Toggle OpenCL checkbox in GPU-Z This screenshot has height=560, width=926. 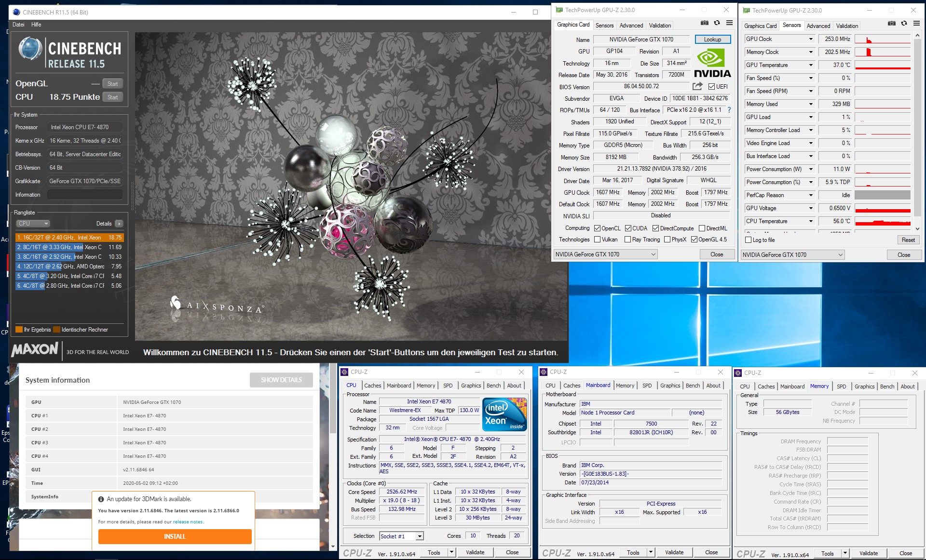597,228
